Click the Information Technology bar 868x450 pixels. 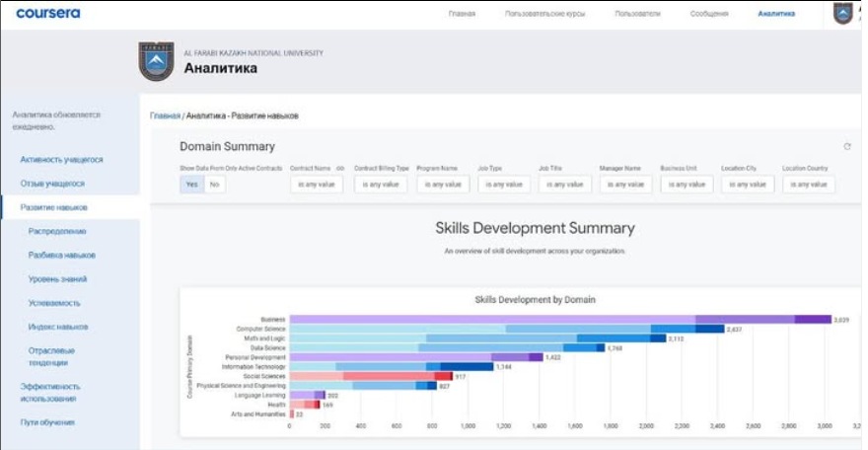pos(392,366)
